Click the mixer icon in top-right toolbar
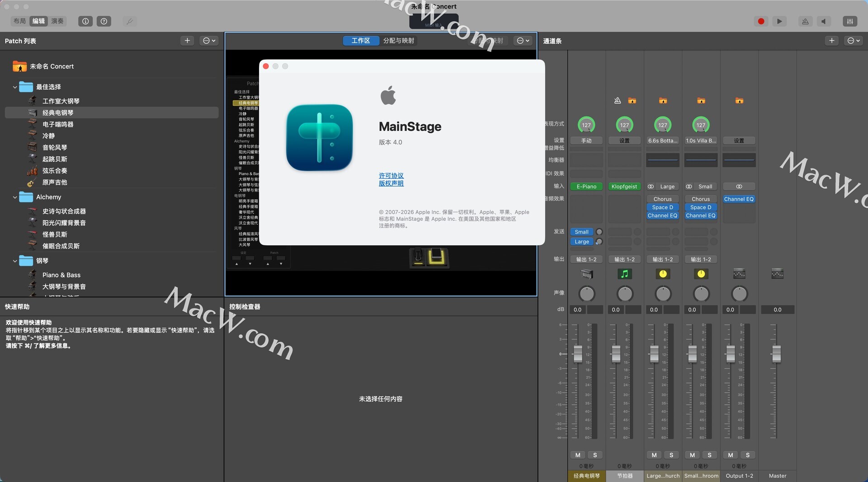The width and height of the screenshot is (868, 482). coord(849,21)
